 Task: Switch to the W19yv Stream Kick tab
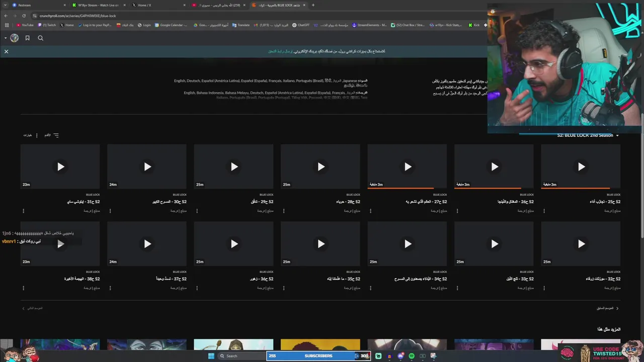tap(98, 5)
